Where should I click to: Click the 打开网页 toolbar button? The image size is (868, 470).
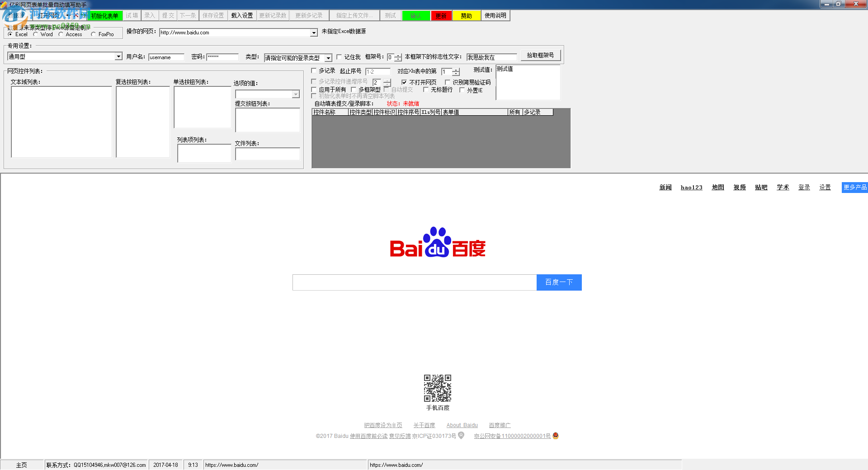click(49, 15)
